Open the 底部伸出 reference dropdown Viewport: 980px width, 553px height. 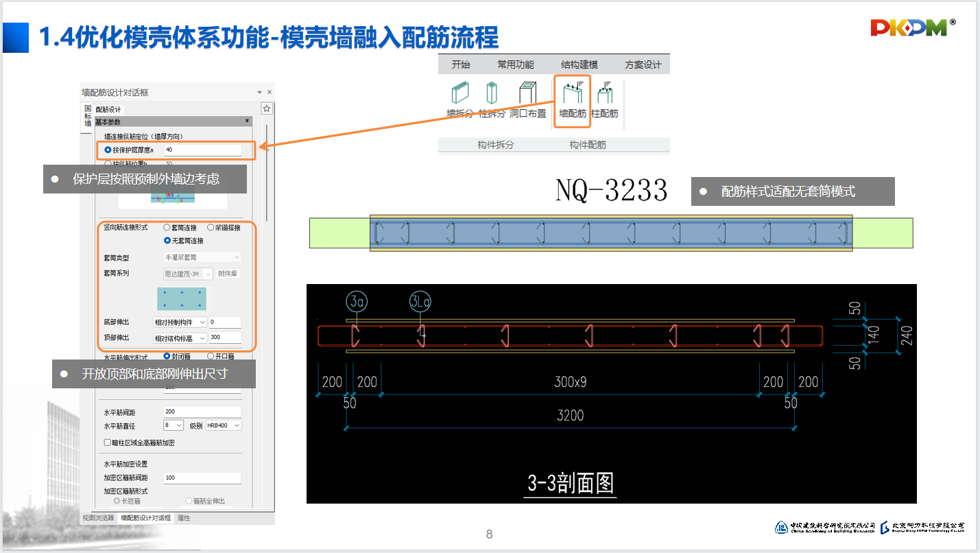180,322
